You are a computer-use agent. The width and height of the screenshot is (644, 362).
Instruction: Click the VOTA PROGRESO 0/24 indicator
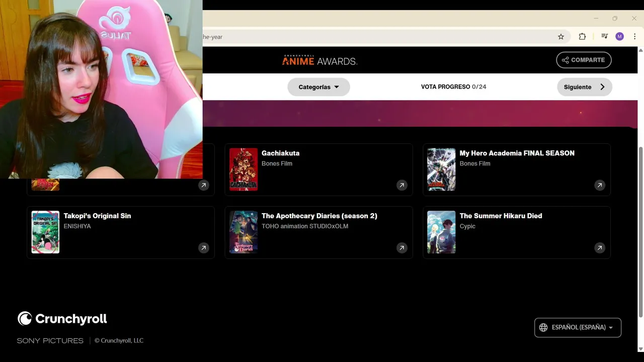coord(453,87)
